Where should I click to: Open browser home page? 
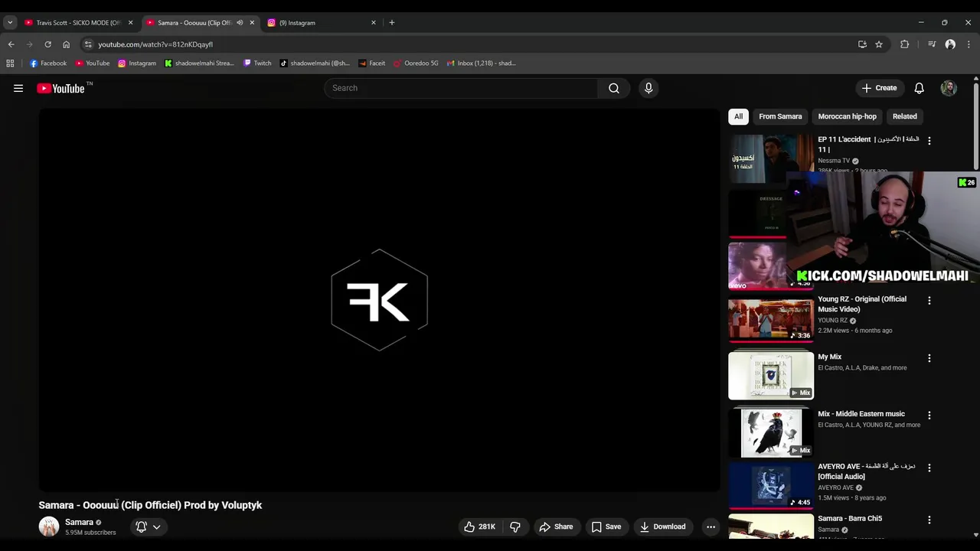point(66,44)
